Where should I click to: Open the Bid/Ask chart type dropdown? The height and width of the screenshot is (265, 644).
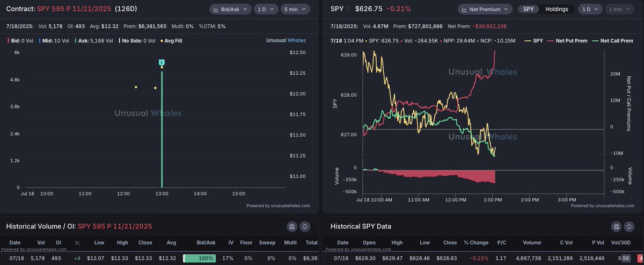(229, 9)
